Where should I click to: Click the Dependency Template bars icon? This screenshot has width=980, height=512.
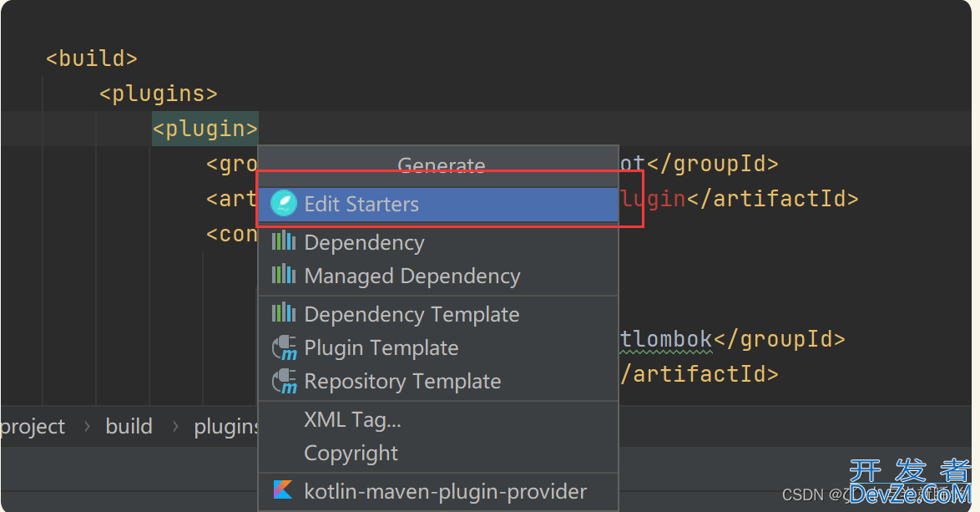(x=284, y=312)
